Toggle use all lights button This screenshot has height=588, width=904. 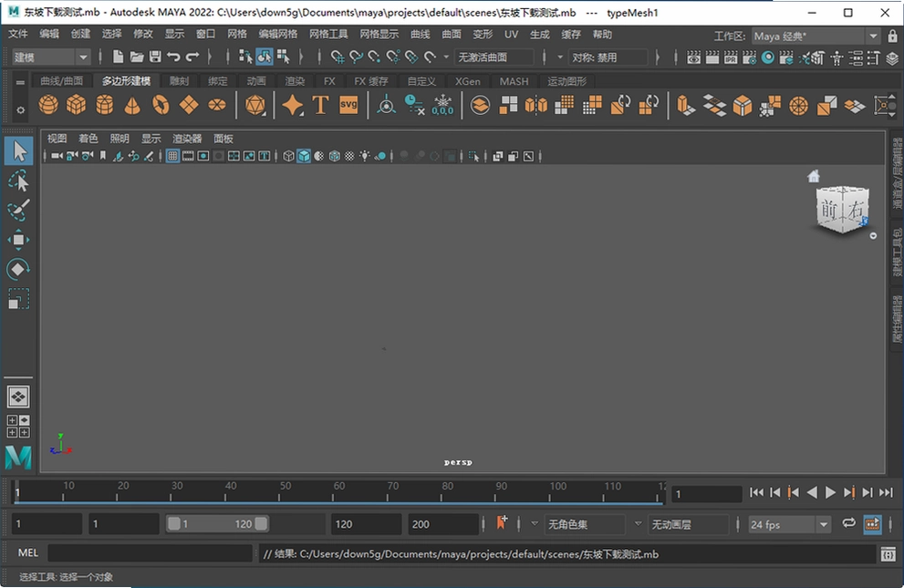click(364, 156)
